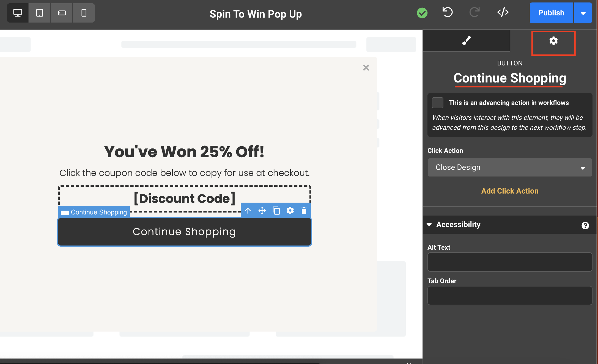This screenshot has width=598, height=364.
Task: Click the Publish button
Action: (x=551, y=13)
